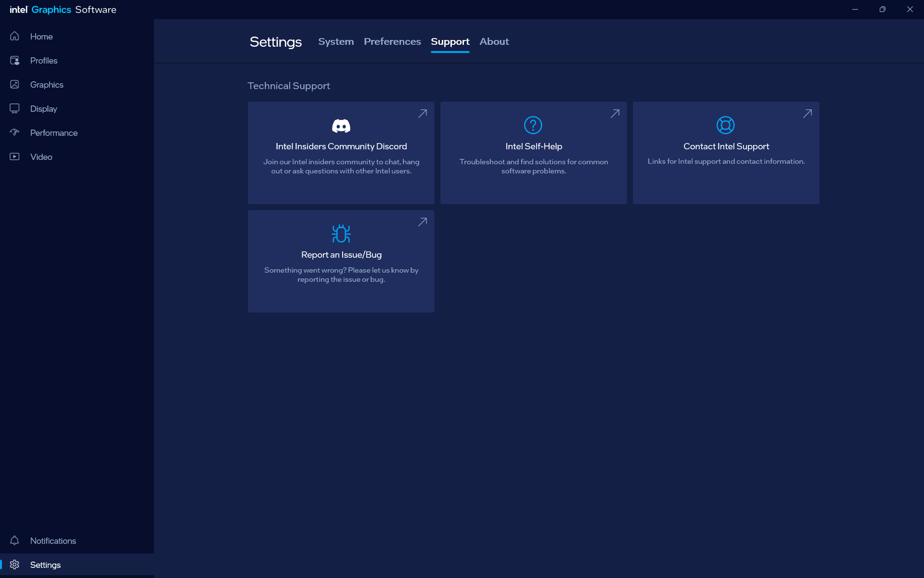Viewport: 924px width, 578px height.
Task: Open the Report an Issue/Bug title link
Action: [341, 255]
